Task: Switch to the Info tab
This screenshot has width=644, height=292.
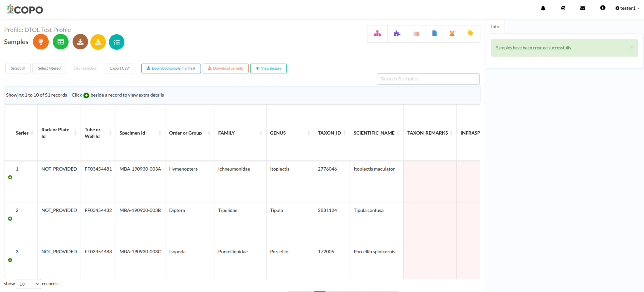Action: [495, 27]
